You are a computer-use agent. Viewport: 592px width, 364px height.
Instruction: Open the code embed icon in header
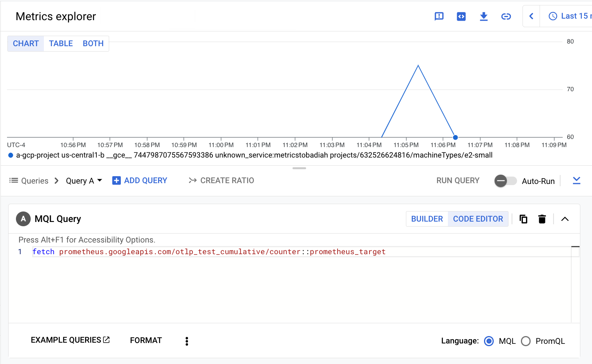pyautogui.click(x=461, y=16)
